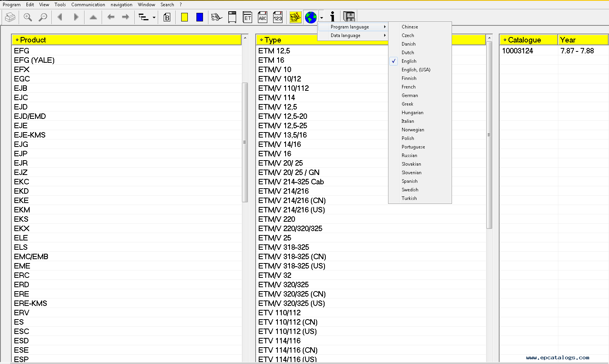This screenshot has width=609, height=364.
Task: Click the ABC document icon
Action: (263, 18)
